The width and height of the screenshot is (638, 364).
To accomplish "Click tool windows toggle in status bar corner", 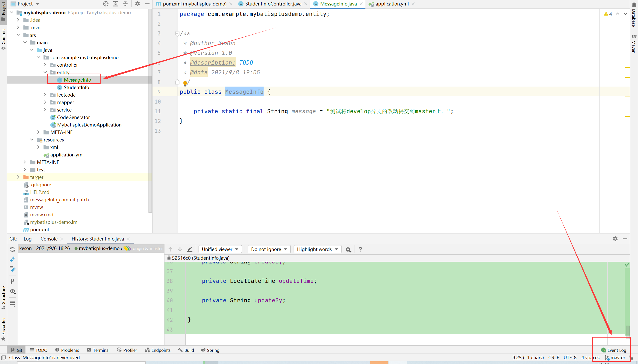I will (x=3, y=358).
